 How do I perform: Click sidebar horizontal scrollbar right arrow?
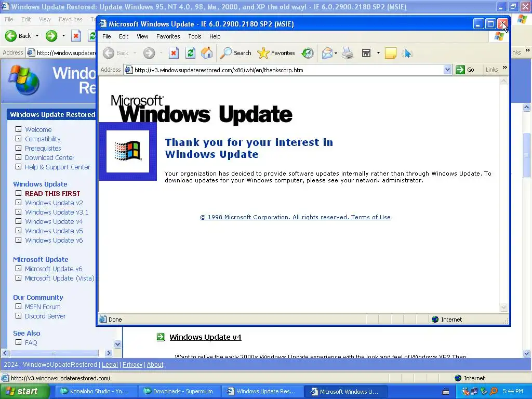coord(109,353)
